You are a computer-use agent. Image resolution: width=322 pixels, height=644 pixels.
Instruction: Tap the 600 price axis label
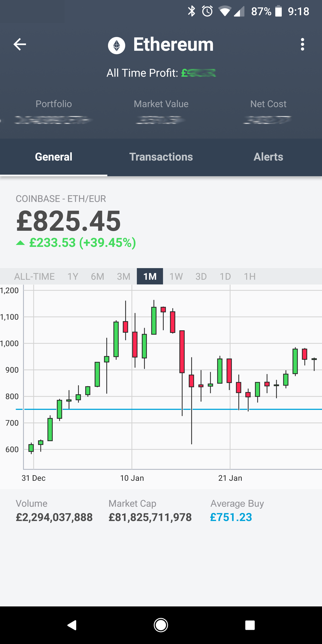tap(12, 449)
